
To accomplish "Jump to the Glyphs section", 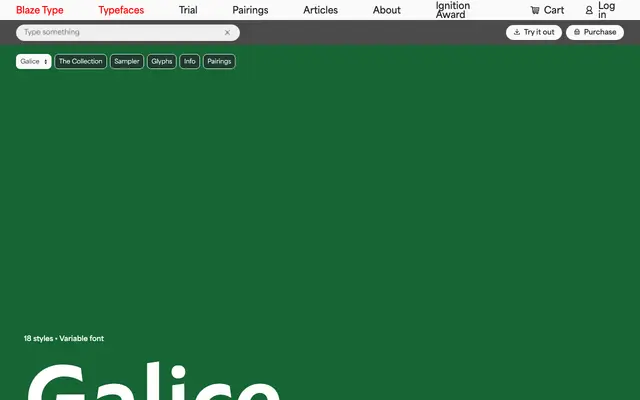I will (162, 62).
